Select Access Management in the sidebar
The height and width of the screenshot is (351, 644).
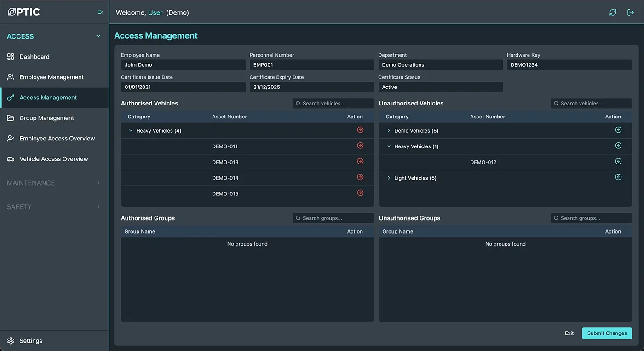click(x=54, y=98)
